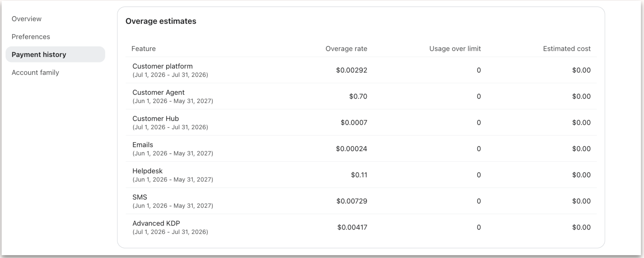Click the date range under Emails
Screen dimensions: 644x258
pos(173,153)
